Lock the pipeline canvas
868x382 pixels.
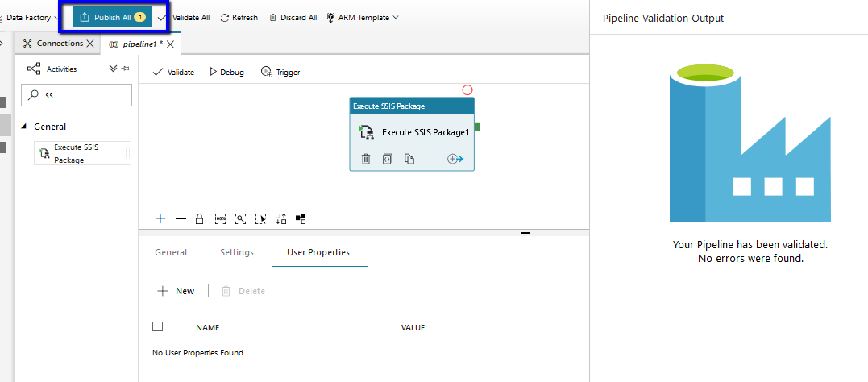(x=200, y=218)
